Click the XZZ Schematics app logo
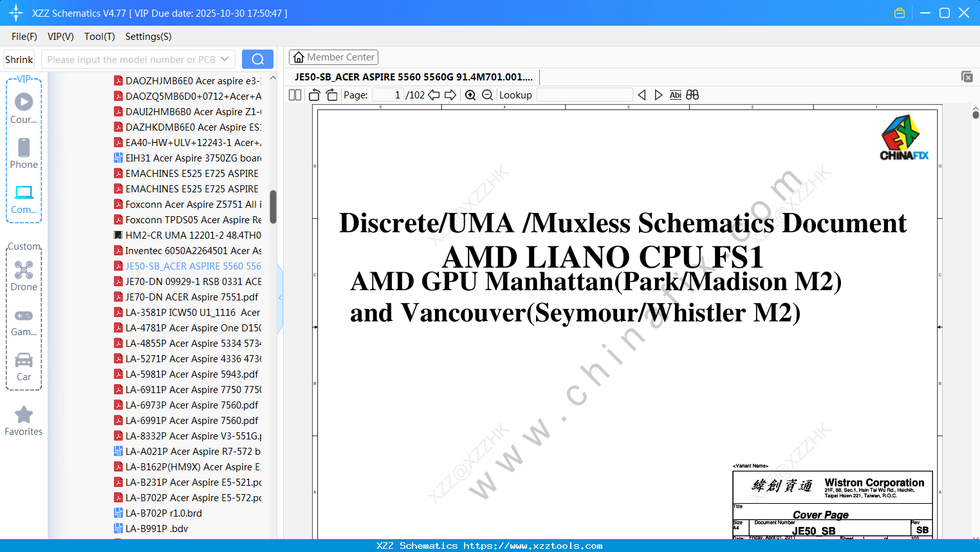Viewport: 980px width, 552px height. tap(15, 13)
